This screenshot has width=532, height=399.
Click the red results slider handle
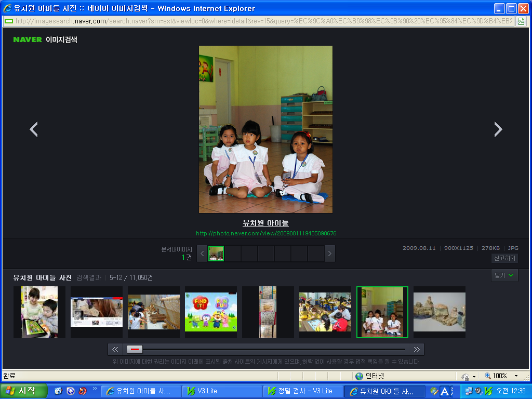[x=135, y=349]
